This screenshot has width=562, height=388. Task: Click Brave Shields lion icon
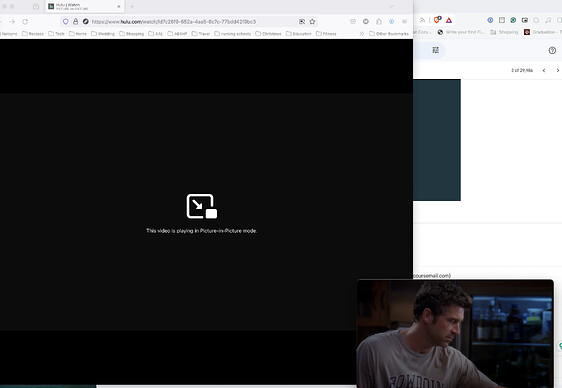[437, 20]
